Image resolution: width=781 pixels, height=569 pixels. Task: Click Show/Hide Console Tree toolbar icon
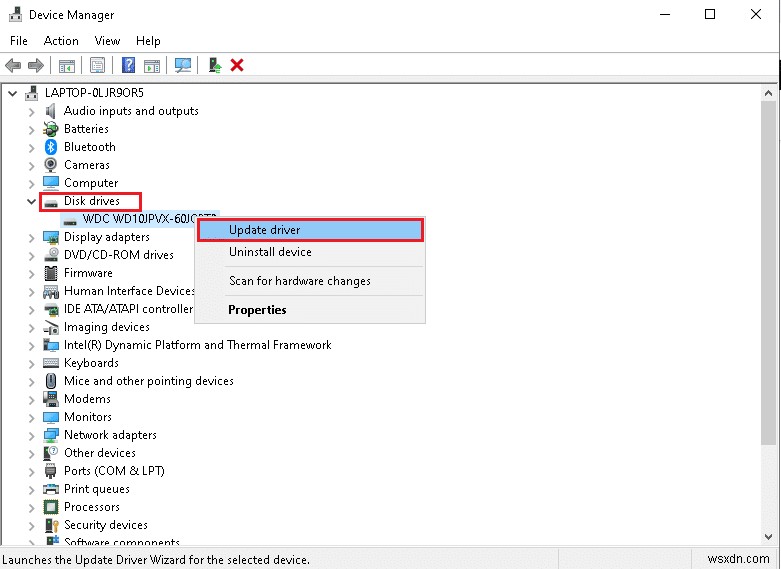67,65
